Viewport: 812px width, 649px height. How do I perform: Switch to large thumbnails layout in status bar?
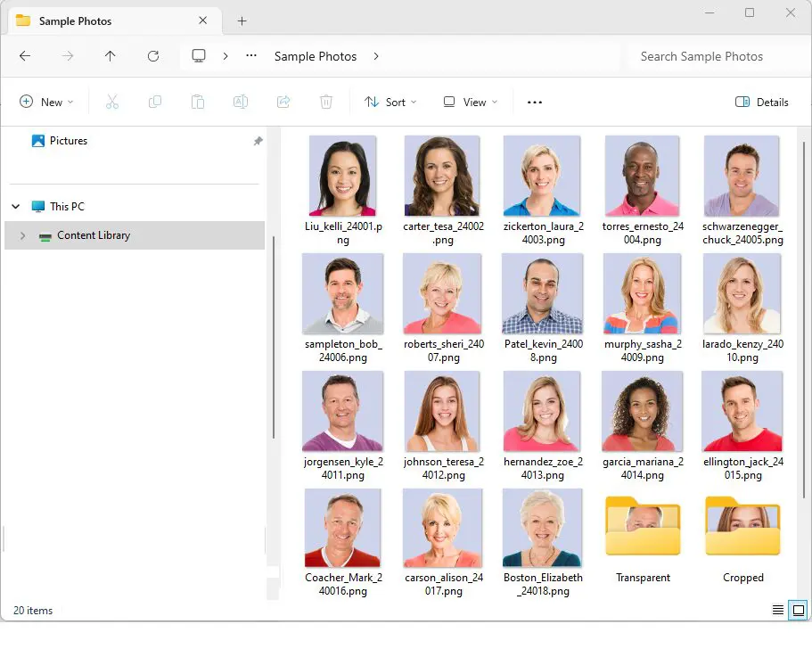tap(798, 610)
